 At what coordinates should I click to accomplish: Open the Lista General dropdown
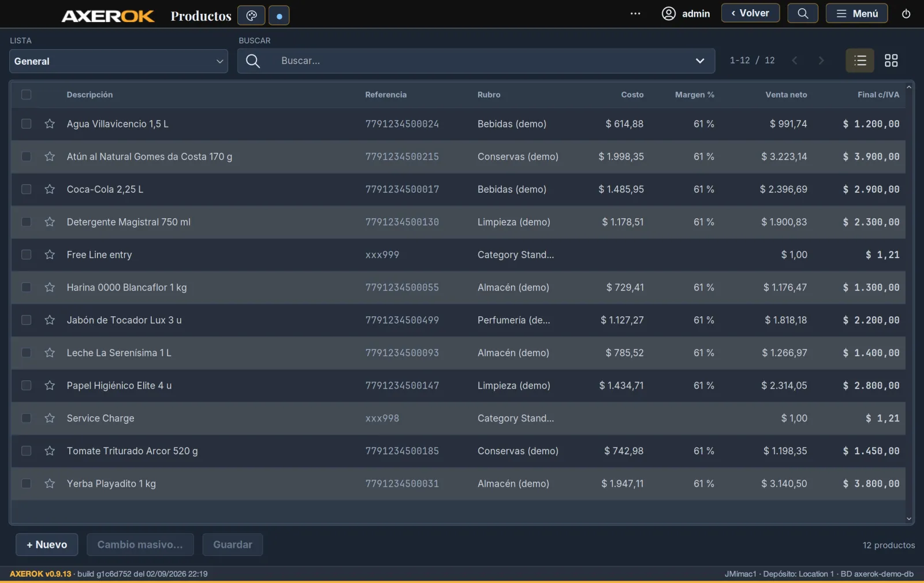(x=118, y=61)
